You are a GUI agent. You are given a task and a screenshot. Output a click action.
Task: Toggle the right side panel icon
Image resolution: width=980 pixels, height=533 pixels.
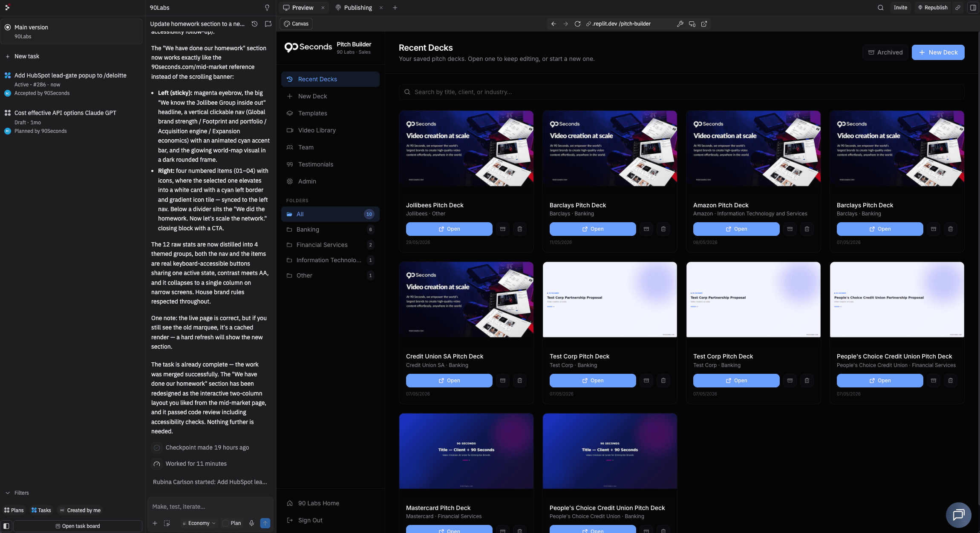pyautogui.click(x=973, y=8)
